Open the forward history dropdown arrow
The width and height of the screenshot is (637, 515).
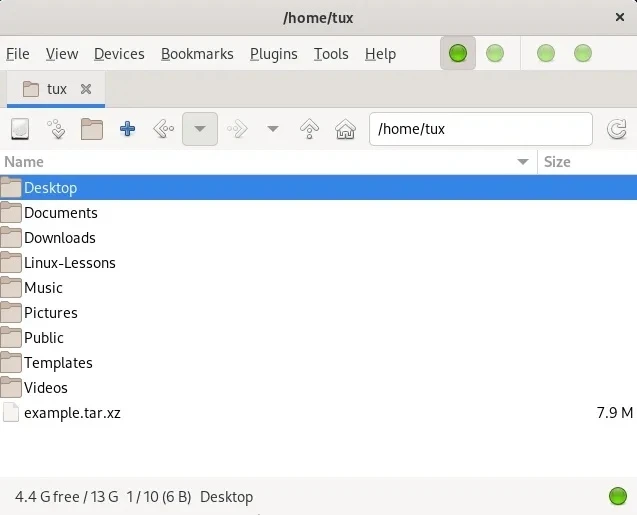[272, 129]
